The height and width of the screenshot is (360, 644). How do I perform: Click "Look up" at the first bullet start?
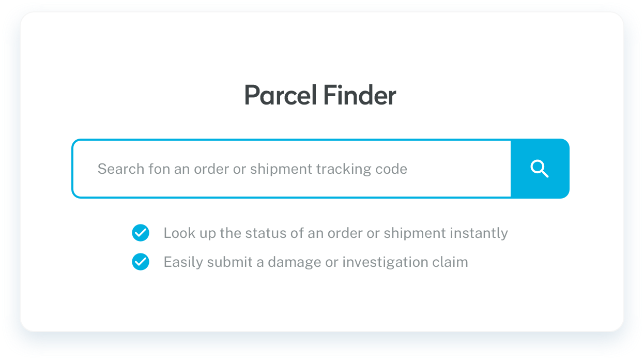[190, 233]
